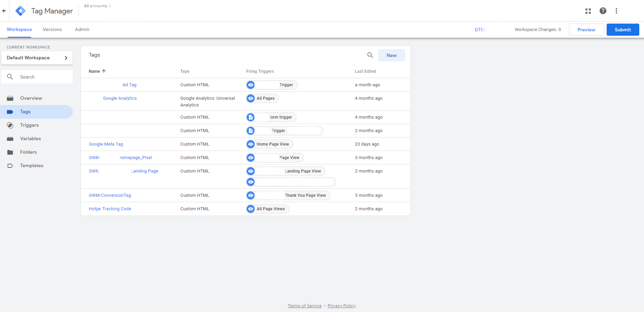This screenshot has height=312, width=644.
Task: Click the Folders sidebar icon
Action: [x=10, y=152]
